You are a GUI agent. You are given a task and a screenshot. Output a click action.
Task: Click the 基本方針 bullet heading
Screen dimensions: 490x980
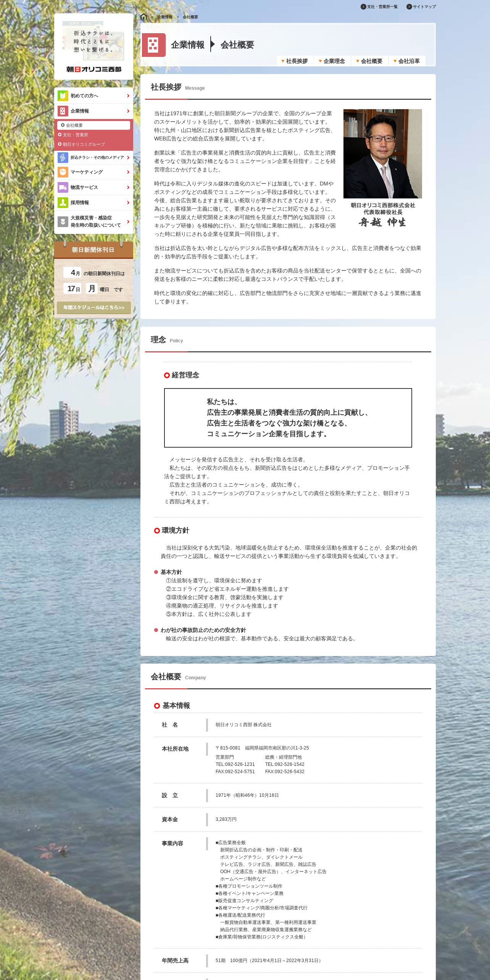click(x=171, y=572)
